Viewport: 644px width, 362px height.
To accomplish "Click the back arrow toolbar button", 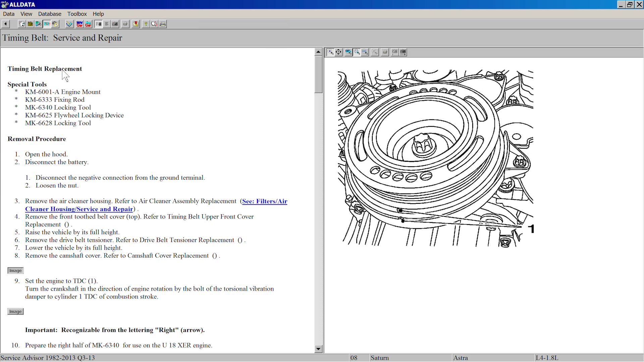I will [6, 24].
